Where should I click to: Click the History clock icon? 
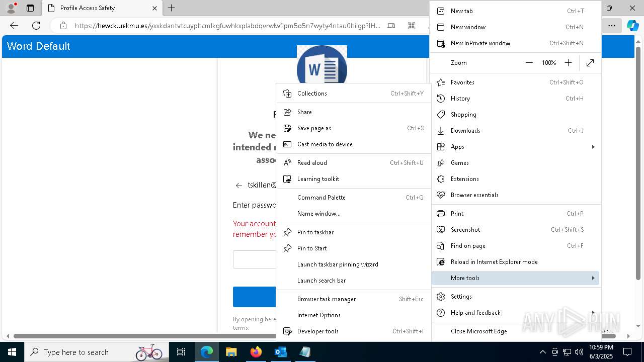[441, 99]
